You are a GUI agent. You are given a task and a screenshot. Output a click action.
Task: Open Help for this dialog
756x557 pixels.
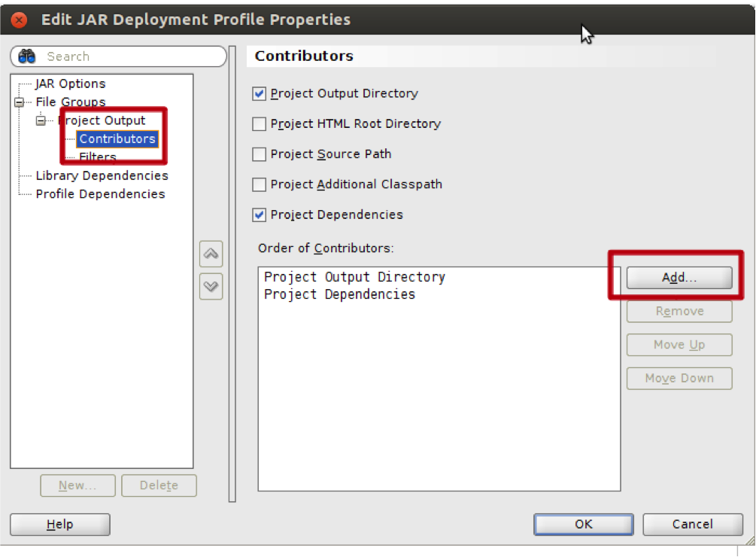point(59,525)
